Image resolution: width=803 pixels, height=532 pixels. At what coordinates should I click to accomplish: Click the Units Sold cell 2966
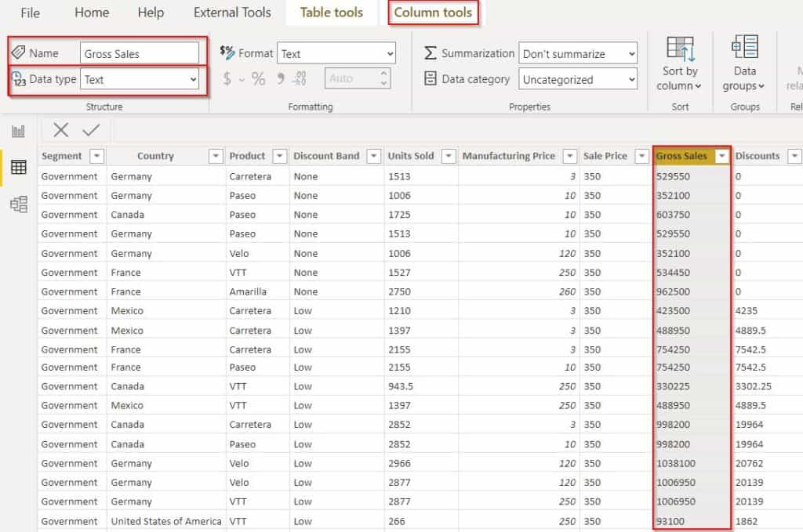tap(399, 464)
